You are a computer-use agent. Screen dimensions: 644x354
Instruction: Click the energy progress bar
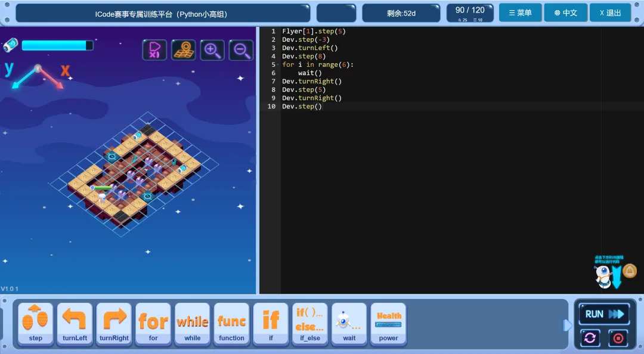click(x=57, y=45)
